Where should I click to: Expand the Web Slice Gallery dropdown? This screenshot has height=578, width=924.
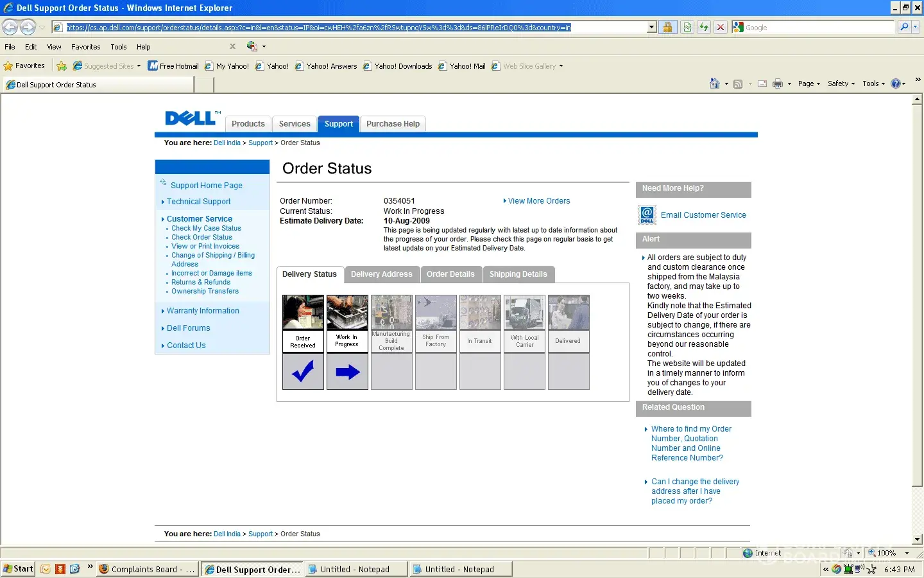pyautogui.click(x=561, y=66)
